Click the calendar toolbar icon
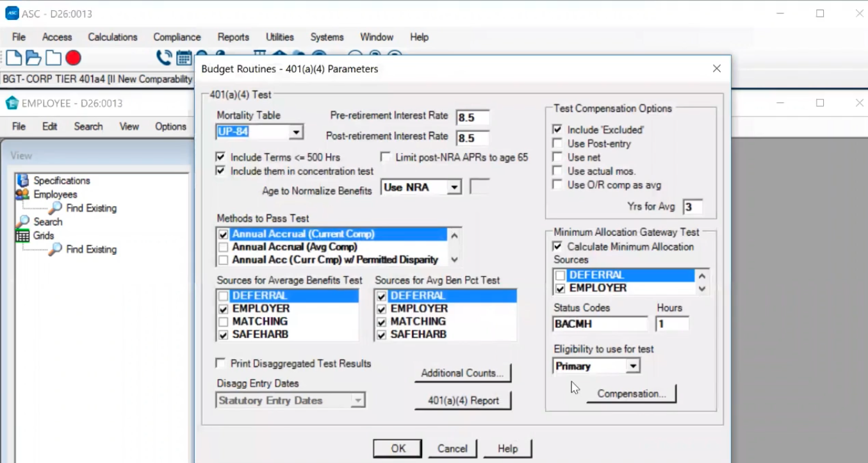Viewport: 868px width, 463px height. (x=184, y=58)
